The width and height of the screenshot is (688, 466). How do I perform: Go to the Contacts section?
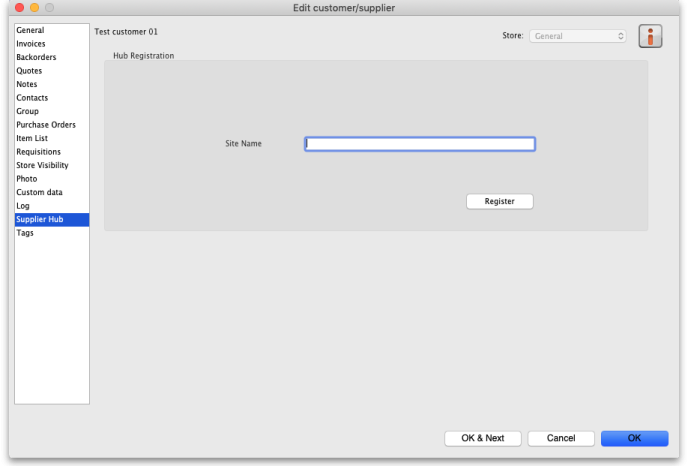pos(32,98)
